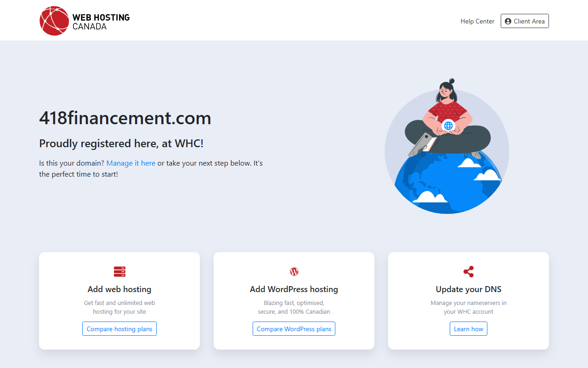588x368 pixels.
Task: Click "Manage your nameservers" description text
Action: pos(469,307)
